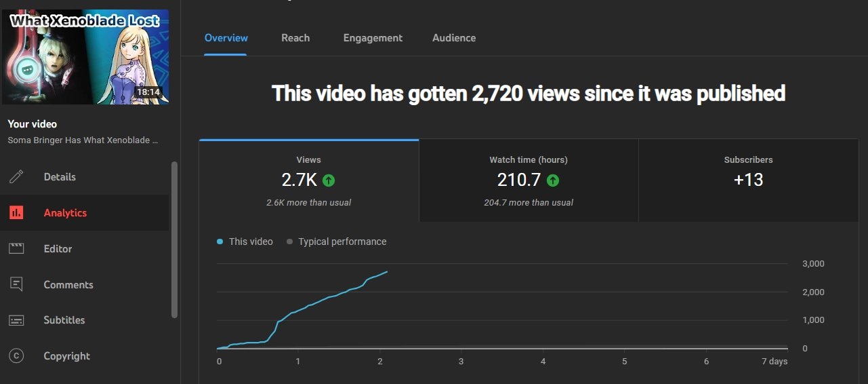Image resolution: width=868 pixels, height=384 pixels.
Task: Open the What Xenoblade Lost video thumbnail
Action: coord(85,57)
